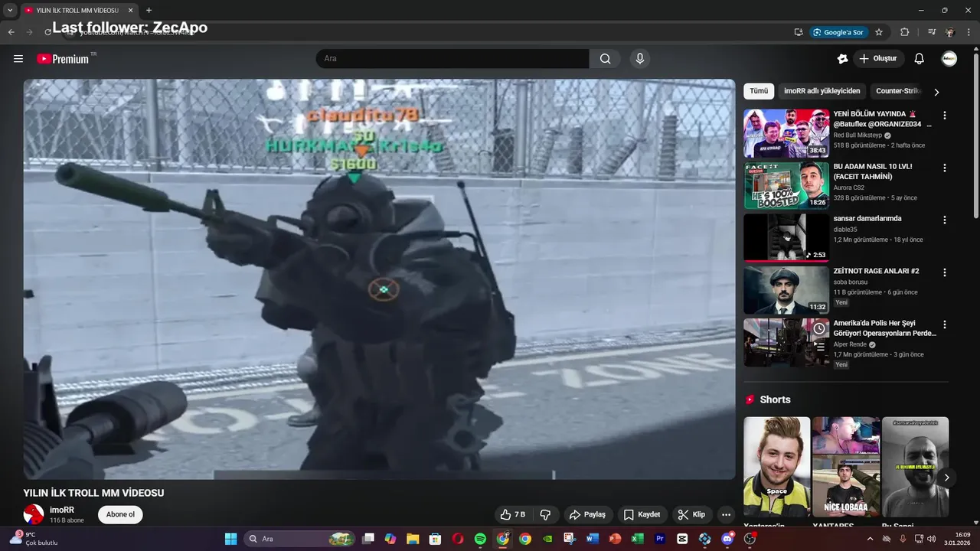Bookmark this page with star icon

(879, 32)
